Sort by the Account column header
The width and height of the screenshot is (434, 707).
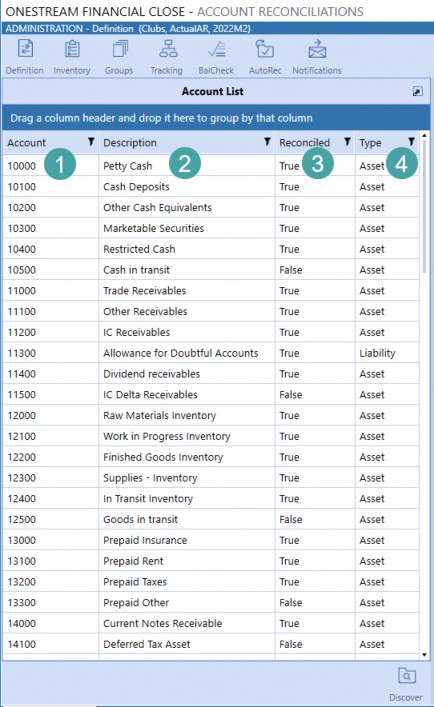pyautogui.click(x=27, y=142)
